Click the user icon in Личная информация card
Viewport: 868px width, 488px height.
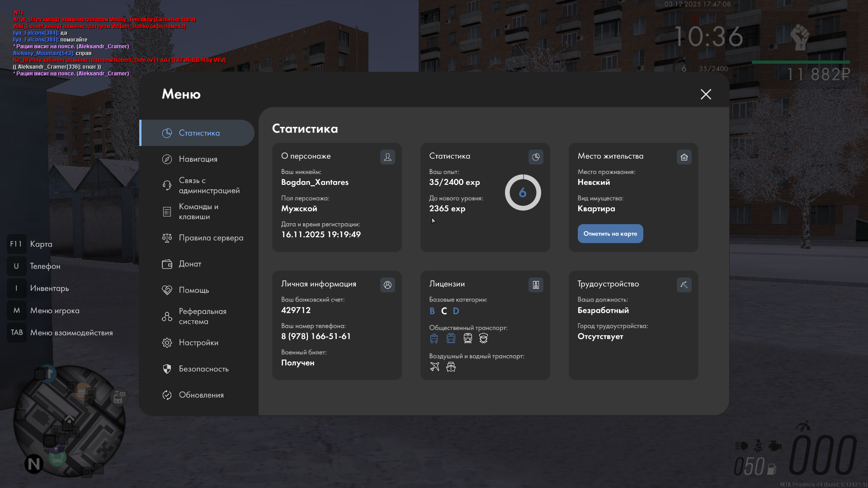(x=387, y=285)
